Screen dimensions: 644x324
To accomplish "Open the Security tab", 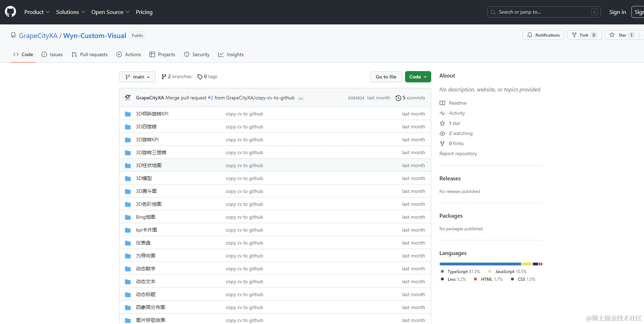I will [x=197, y=54].
